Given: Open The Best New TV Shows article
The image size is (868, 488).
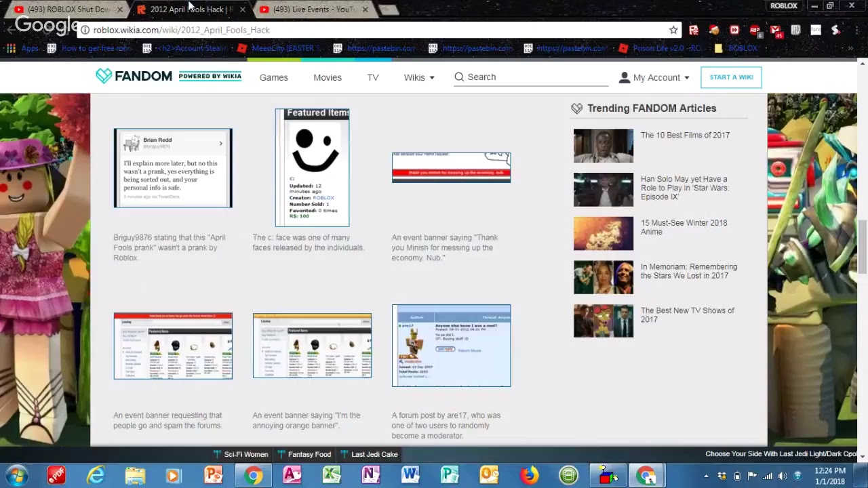Looking at the screenshot, I should 687,314.
